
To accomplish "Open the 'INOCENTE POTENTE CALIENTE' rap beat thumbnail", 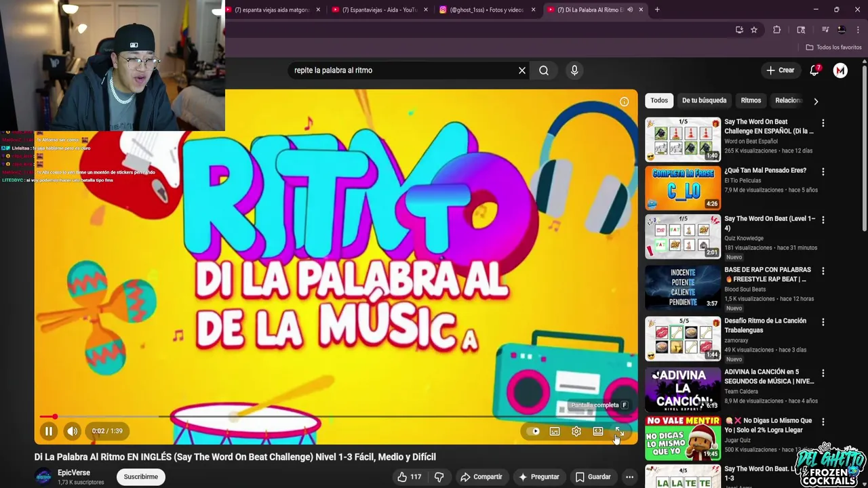I will [683, 287].
